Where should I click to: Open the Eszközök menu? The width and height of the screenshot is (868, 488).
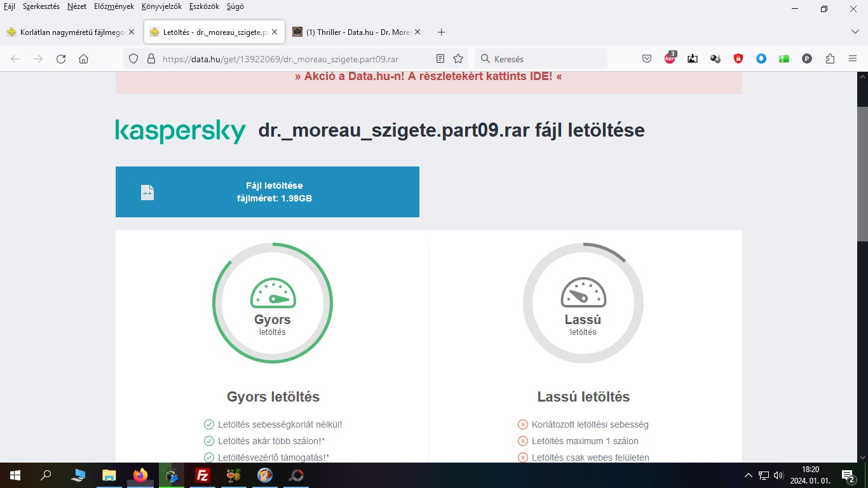204,6
